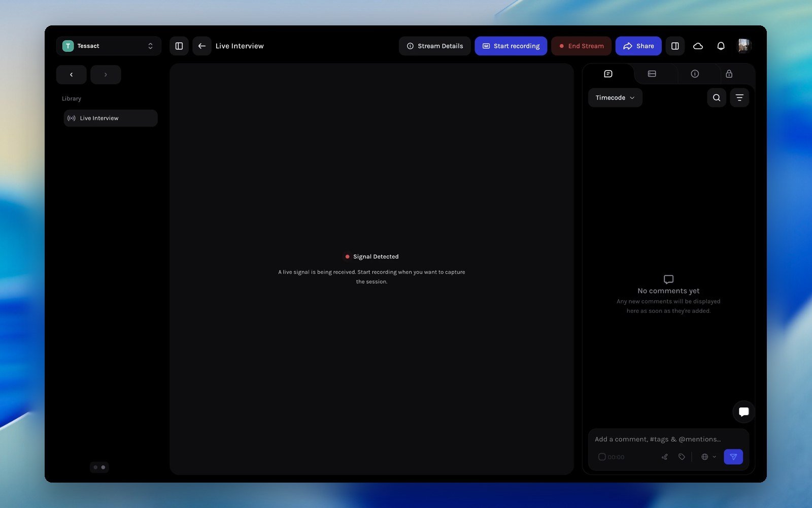Switch to the info tab
Viewport: 812px width, 508px height.
click(x=695, y=74)
